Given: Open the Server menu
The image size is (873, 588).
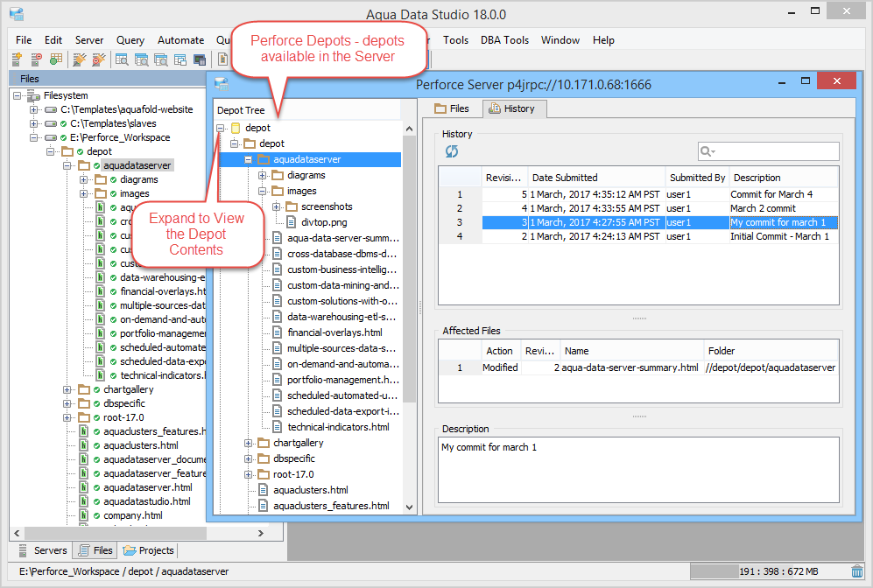Looking at the screenshot, I should pos(89,40).
